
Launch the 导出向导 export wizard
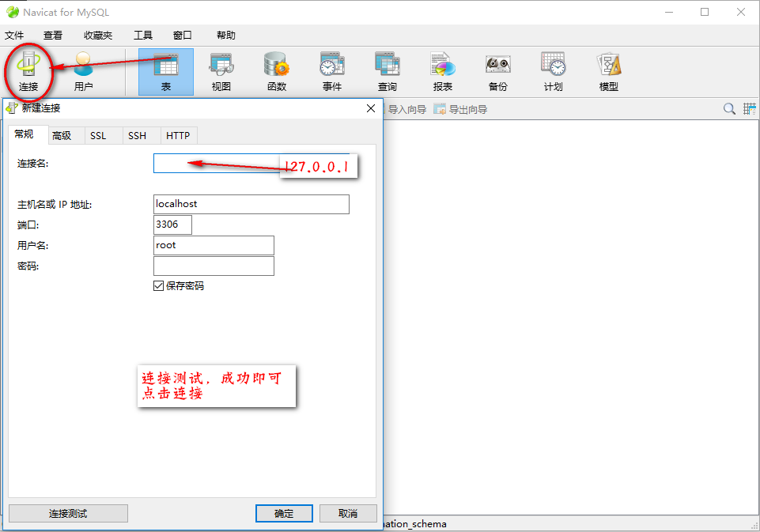[x=461, y=110]
